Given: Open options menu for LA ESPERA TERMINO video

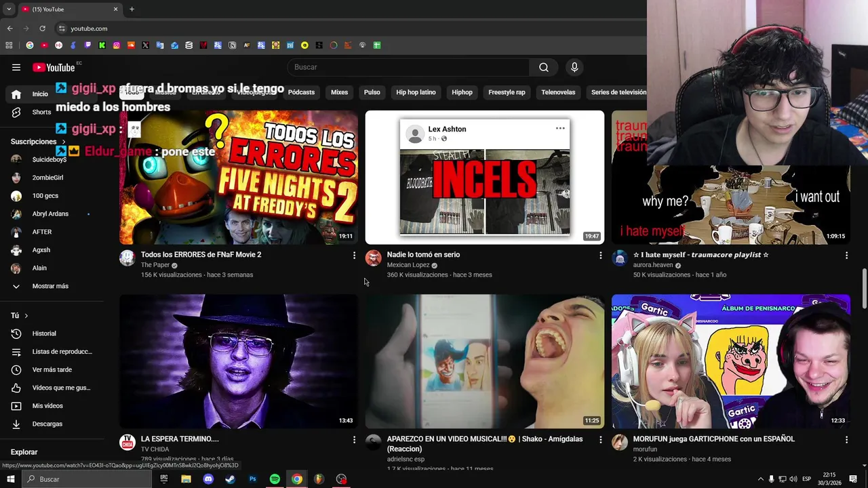Looking at the screenshot, I should tap(354, 440).
